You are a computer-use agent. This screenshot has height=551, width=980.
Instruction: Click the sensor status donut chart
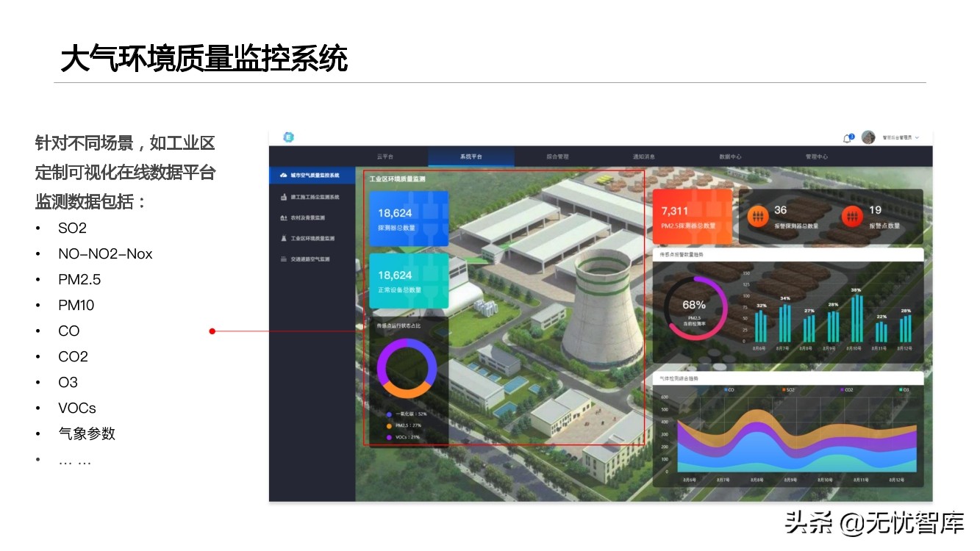[x=407, y=369]
